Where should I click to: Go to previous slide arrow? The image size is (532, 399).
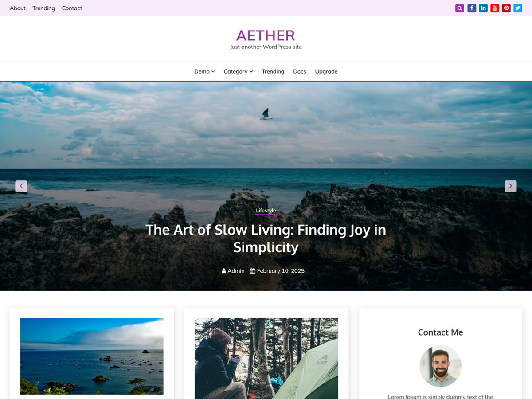pyautogui.click(x=21, y=186)
